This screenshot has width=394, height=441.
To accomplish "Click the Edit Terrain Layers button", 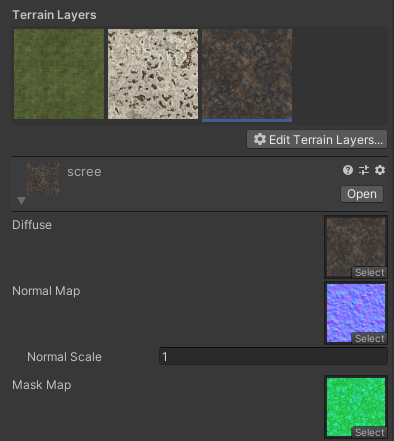I will [x=317, y=139].
